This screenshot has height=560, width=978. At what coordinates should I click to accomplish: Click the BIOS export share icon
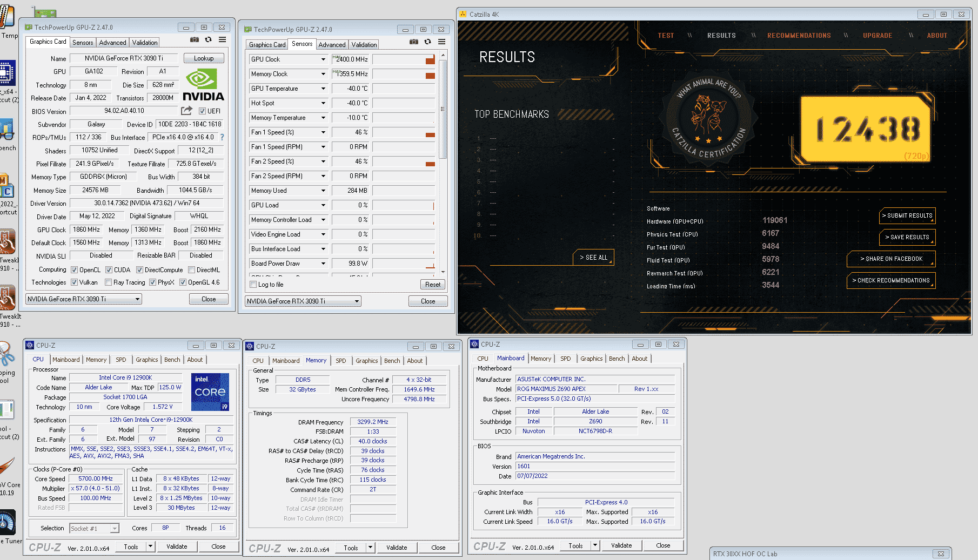pyautogui.click(x=186, y=111)
